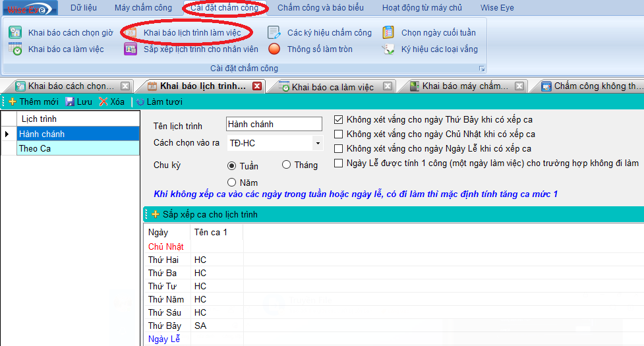Viewport: 644px width, 346px height.
Task: Close the Khai báo cách chọn tab
Action: point(125,86)
